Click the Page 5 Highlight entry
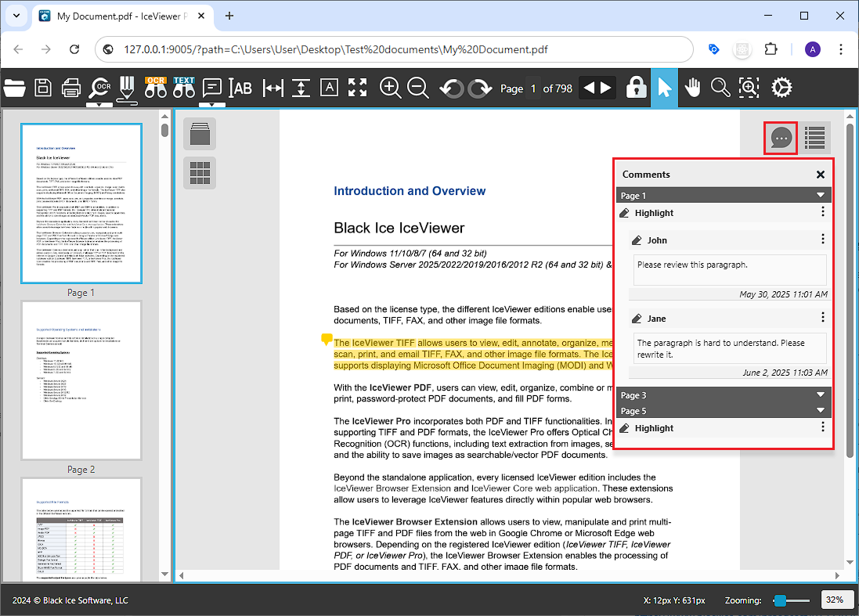The image size is (859, 616). click(x=723, y=427)
